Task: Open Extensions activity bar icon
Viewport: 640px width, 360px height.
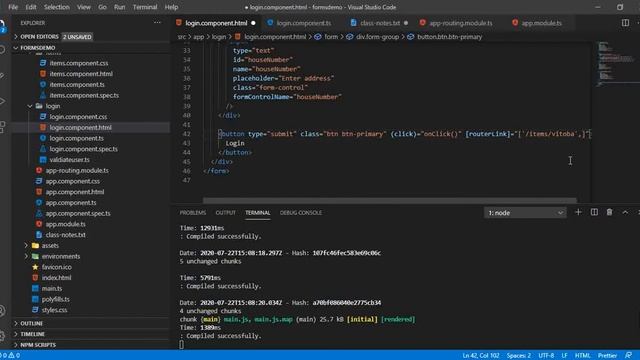Action: 2,127
